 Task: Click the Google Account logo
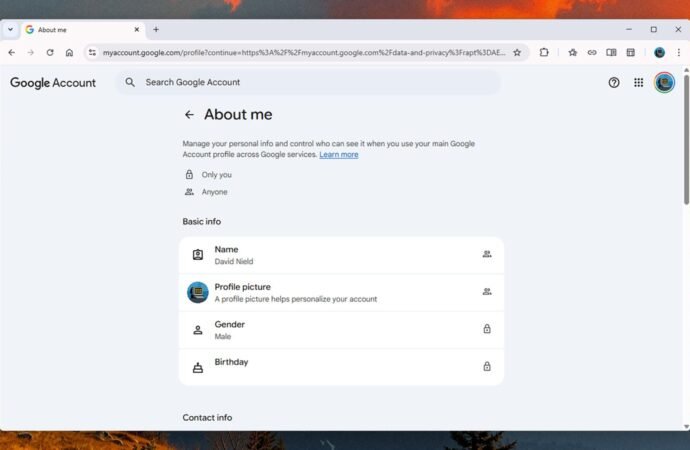click(x=53, y=83)
